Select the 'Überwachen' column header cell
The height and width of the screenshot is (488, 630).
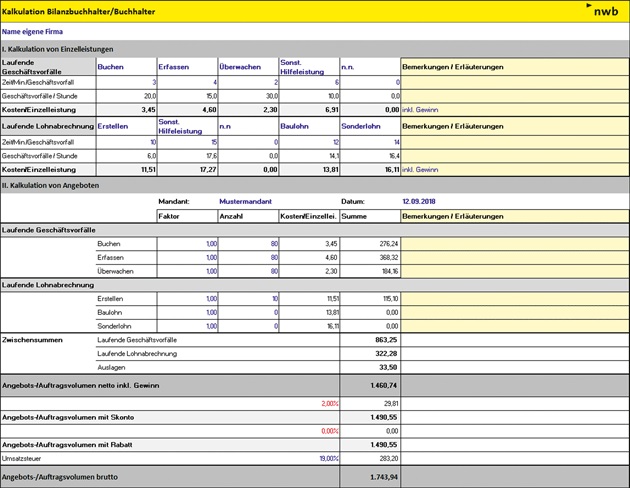point(240,67)
